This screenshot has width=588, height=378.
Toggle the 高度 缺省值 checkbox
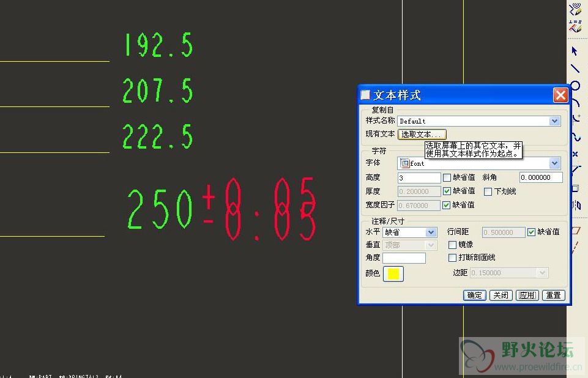tap(447, 177)
